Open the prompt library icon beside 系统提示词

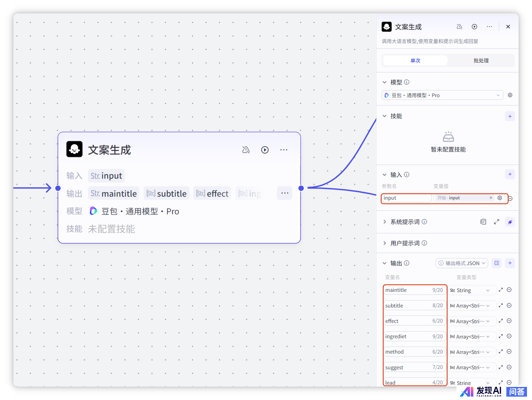click(483, 222)
